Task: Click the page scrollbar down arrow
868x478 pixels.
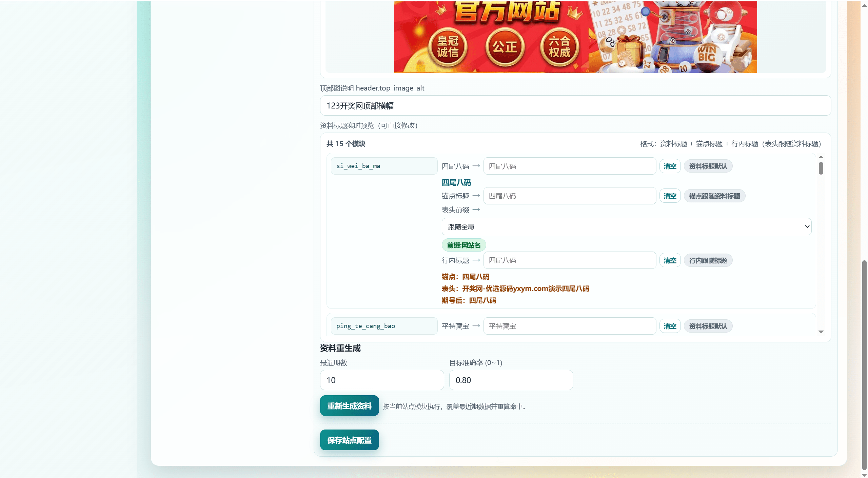Action: click(x=864, y=475)
